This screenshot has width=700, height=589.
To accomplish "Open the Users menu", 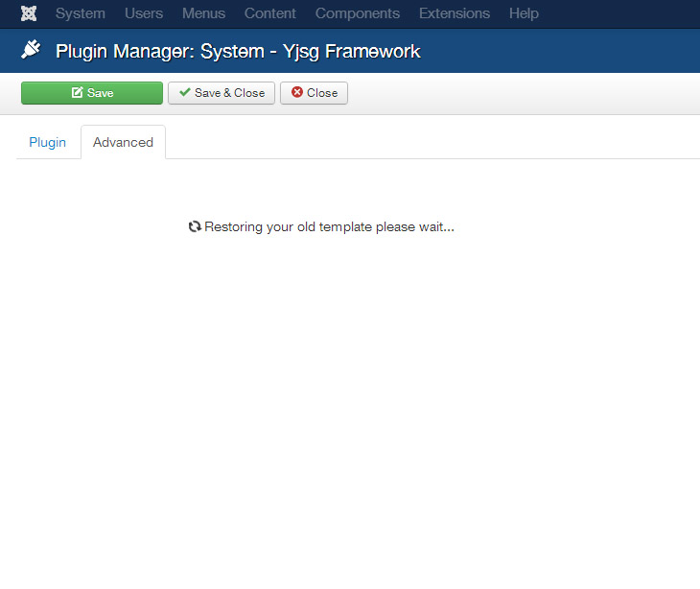I will coord(144,13).
